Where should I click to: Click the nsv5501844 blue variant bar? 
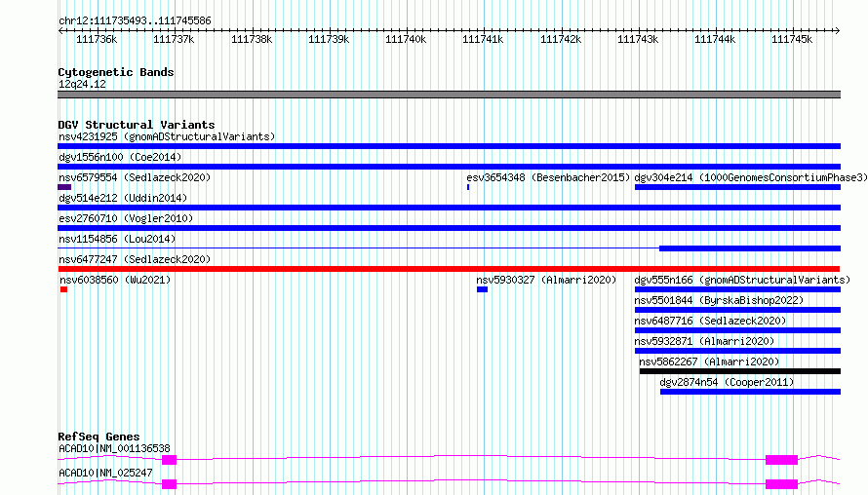(x=737, y=310)
